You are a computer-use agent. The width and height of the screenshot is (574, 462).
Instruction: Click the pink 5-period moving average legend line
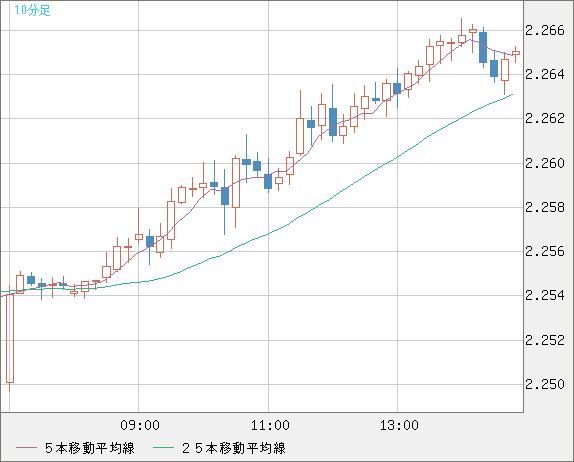(x=26, y=448)
